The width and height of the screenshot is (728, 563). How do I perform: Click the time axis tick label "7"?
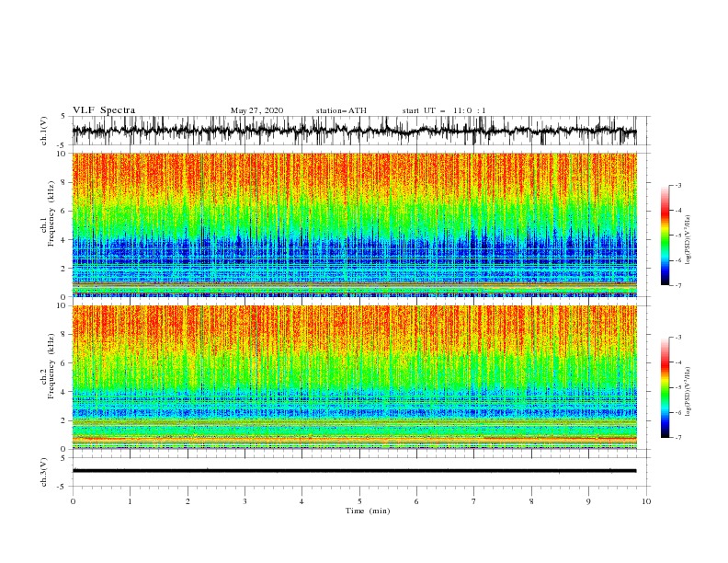click(x=474, y=501)
